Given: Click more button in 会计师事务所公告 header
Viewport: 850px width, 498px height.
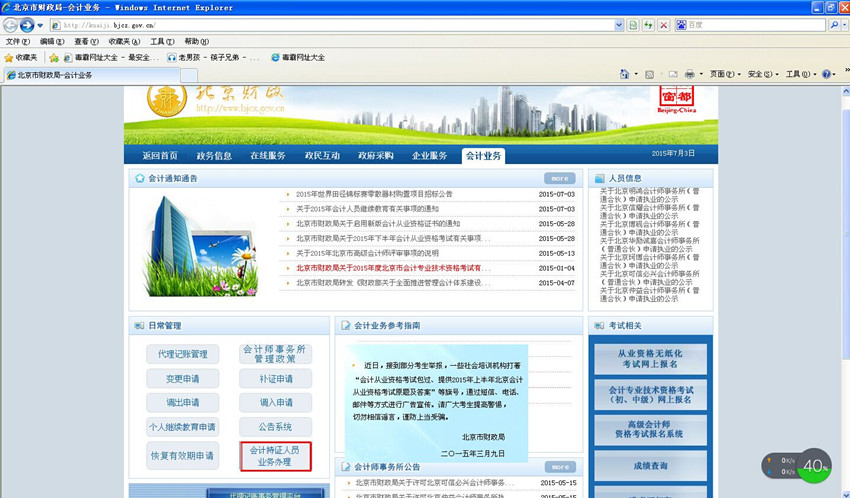Looking at the screenshot, I should tap(560, 467).
